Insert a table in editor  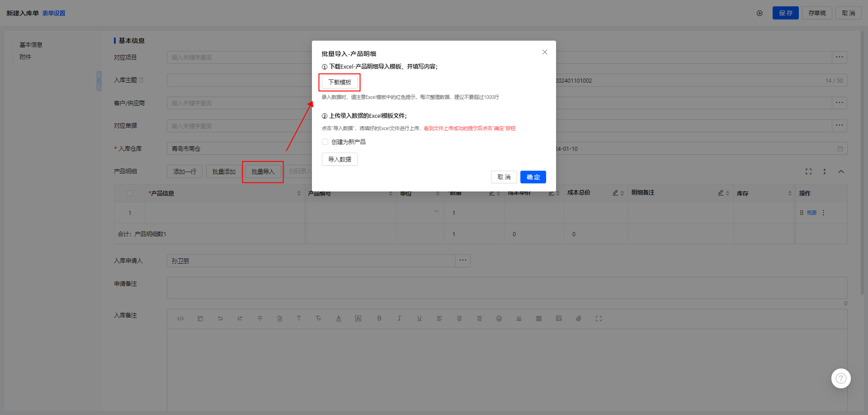point(539,318)
